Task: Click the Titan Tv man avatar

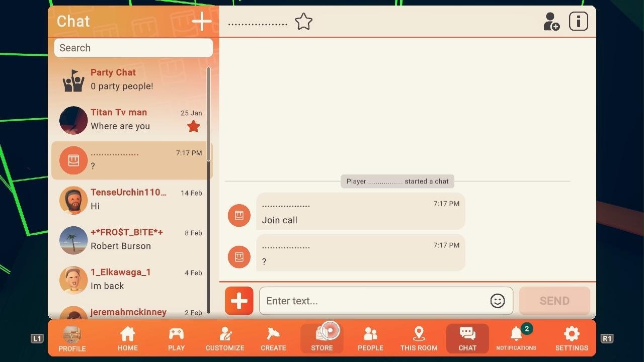Action: point(73,120)
